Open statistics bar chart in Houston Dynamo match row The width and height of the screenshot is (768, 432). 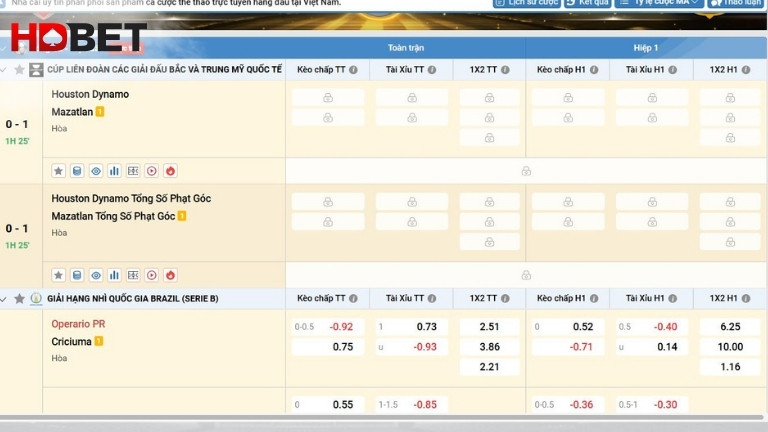(x=114, y=171)
